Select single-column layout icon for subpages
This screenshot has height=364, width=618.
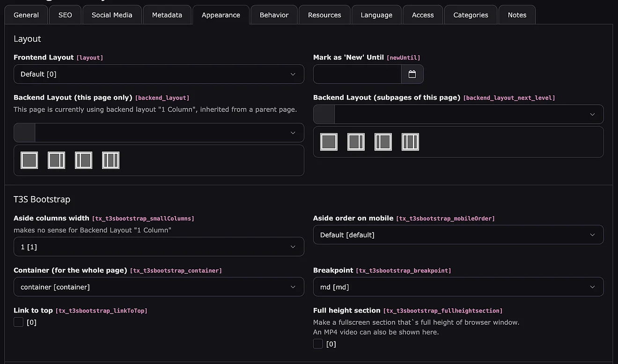329,142
